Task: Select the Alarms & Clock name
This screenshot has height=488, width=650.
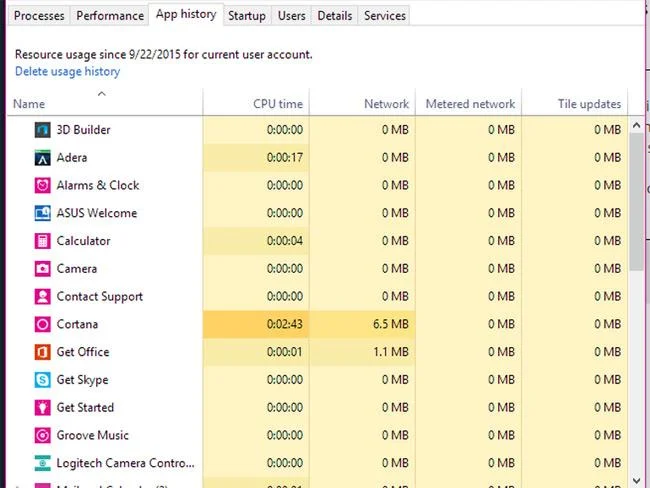Action: pyautogui.click(x=98, y=185)
